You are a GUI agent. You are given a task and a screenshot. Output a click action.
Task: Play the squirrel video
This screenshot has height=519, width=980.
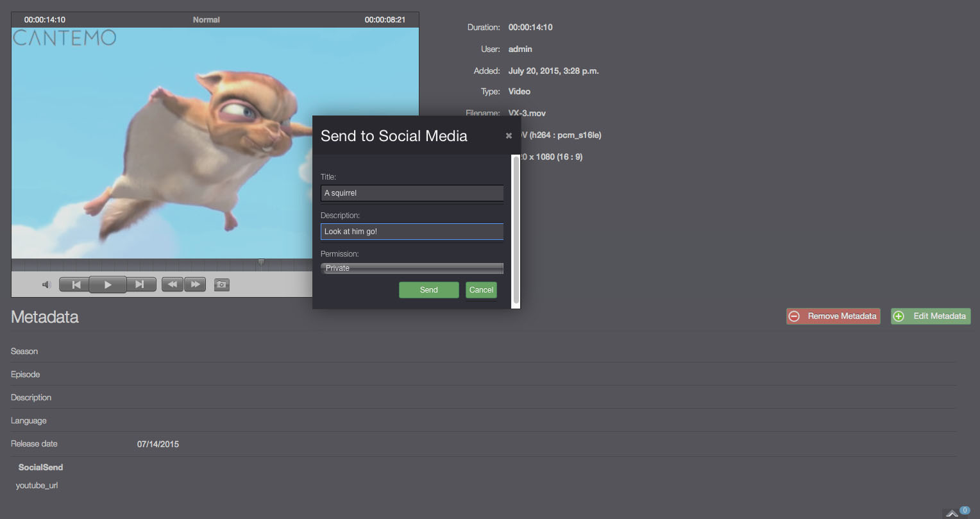(108, 285)
